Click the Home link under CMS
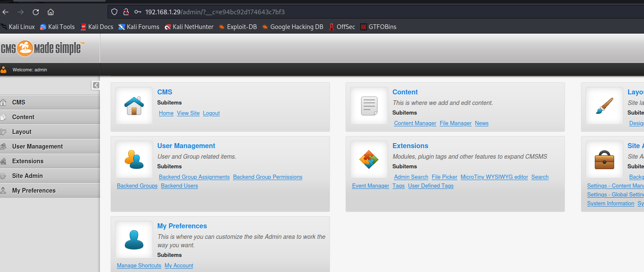This screenshot has height=272, width=644. pyautogui.click(x=166, y=113)
